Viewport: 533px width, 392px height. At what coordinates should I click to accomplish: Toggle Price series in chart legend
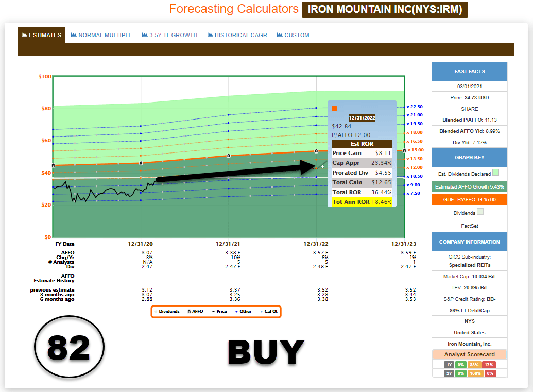(x=219, y=311)
